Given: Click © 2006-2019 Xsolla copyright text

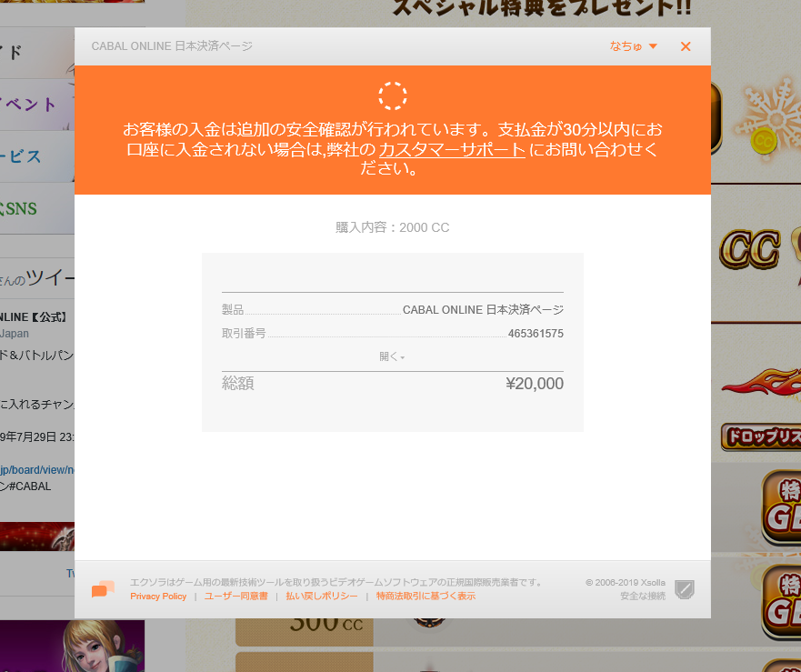Looking at the screenshot, I should click(x=626, y=583).
